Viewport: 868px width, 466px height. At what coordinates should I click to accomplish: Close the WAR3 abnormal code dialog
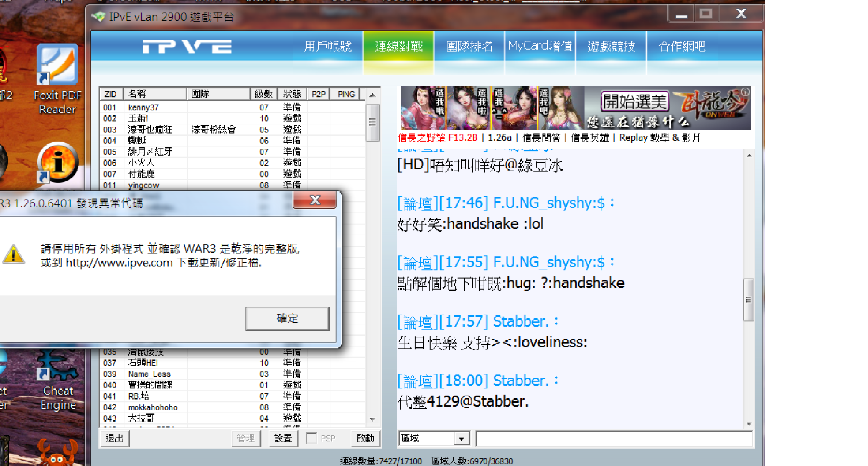(314, 200)
